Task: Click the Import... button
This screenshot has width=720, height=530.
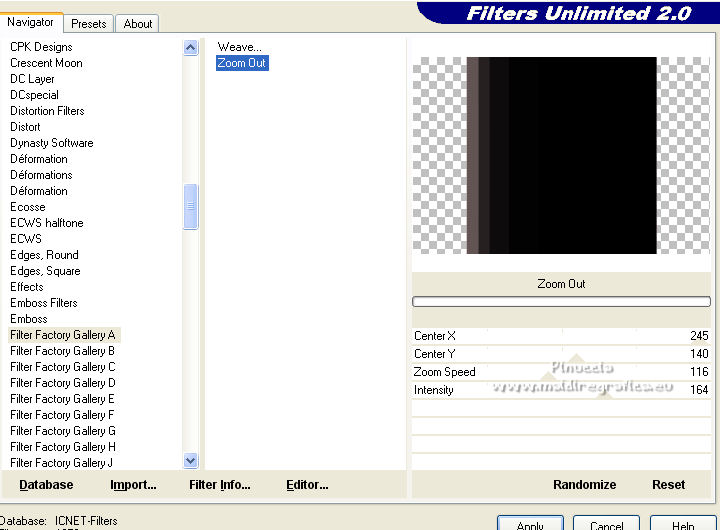Action: click(x=133, y=485)
